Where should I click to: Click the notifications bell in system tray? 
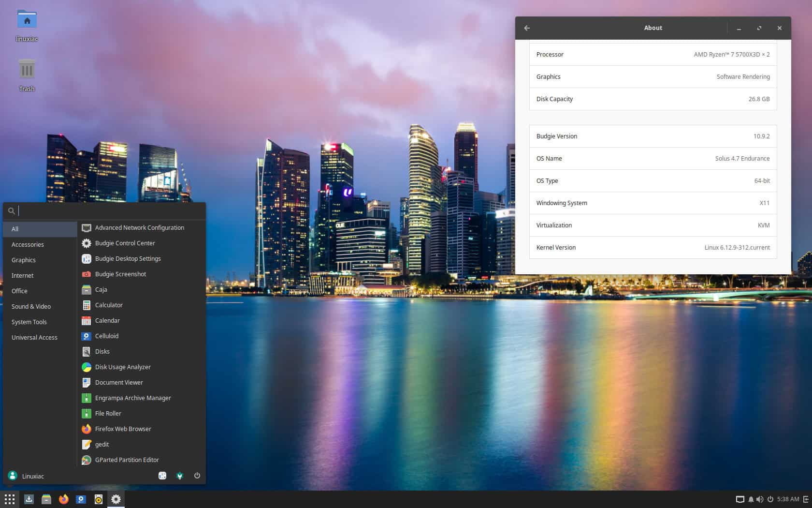coord(751,499)
